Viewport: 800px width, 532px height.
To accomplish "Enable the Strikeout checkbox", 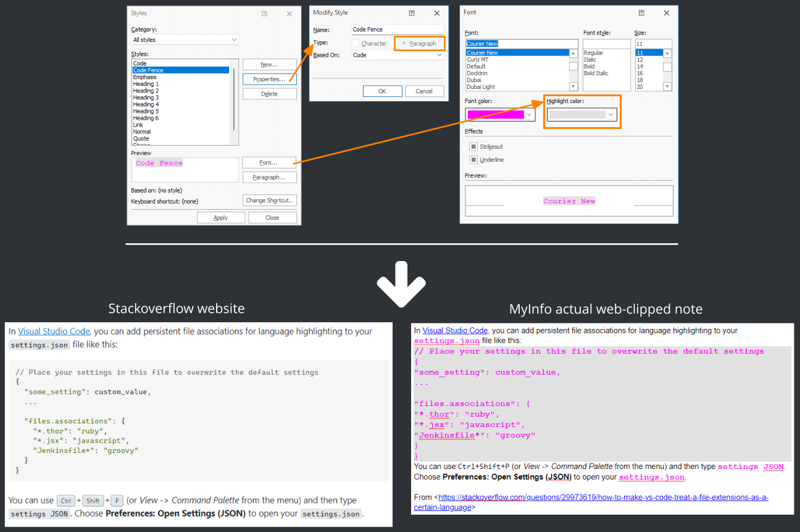I will pos(473,147).
